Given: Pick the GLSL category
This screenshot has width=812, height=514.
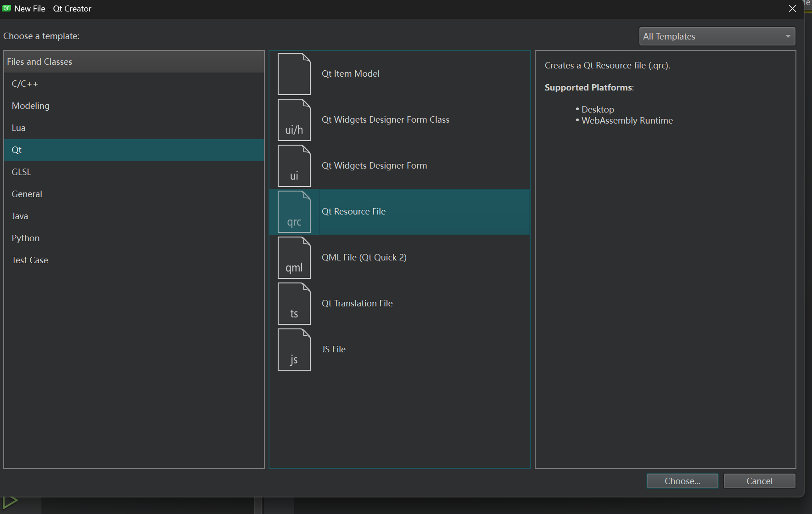Looking at the screenshot, I should click(22, 172).
